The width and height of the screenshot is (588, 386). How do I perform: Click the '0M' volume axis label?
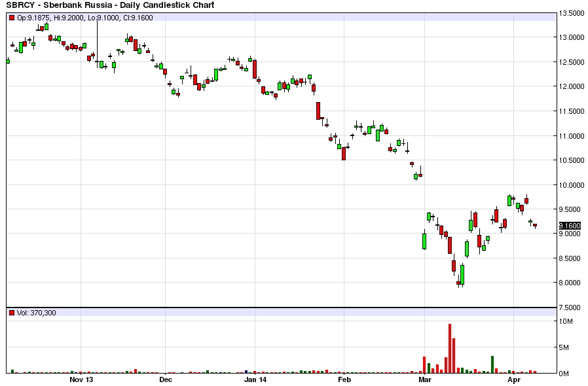coord(564,374)
